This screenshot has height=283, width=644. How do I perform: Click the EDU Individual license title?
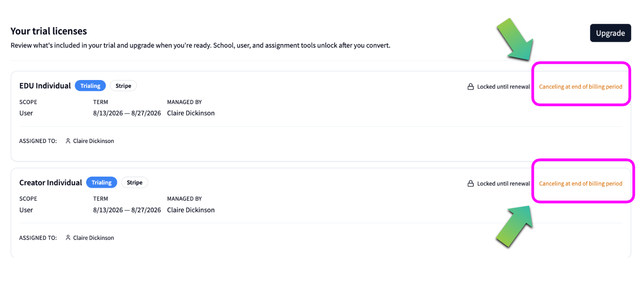point(45,86)
